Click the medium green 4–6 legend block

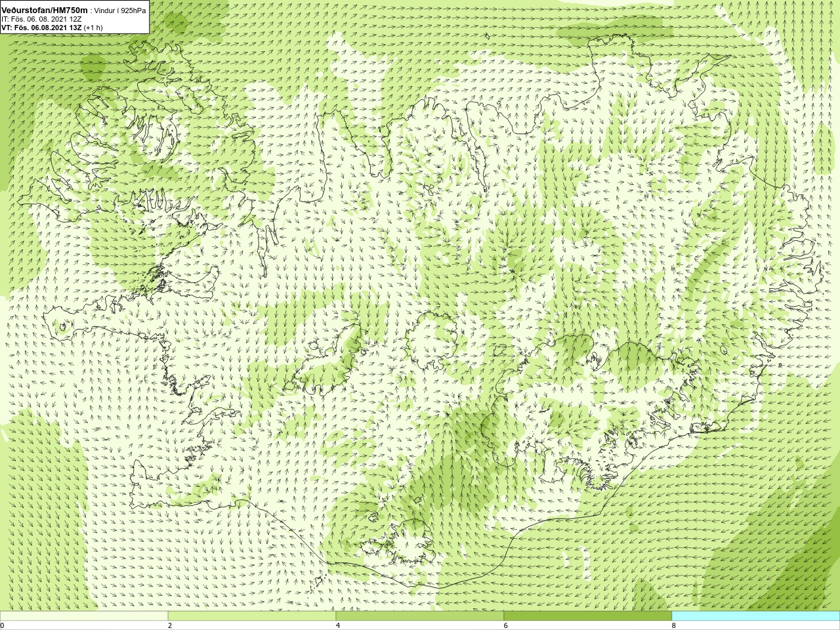[420, 616]
